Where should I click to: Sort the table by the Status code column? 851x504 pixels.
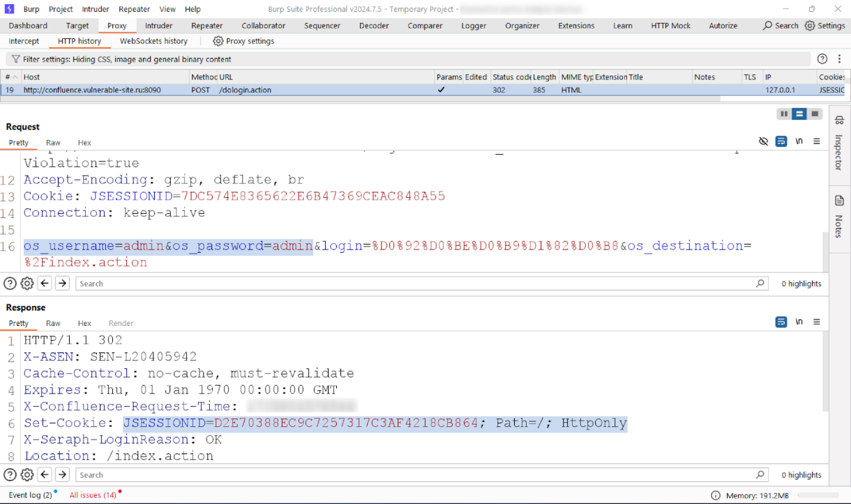tap(511, 77)
